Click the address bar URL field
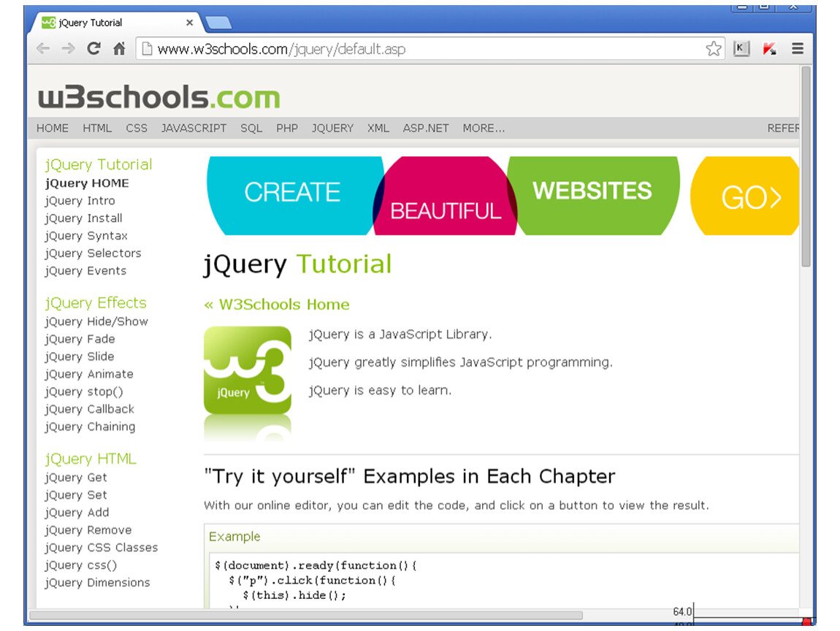The height and width of the screenshot is (631, 840). point(424,49)
